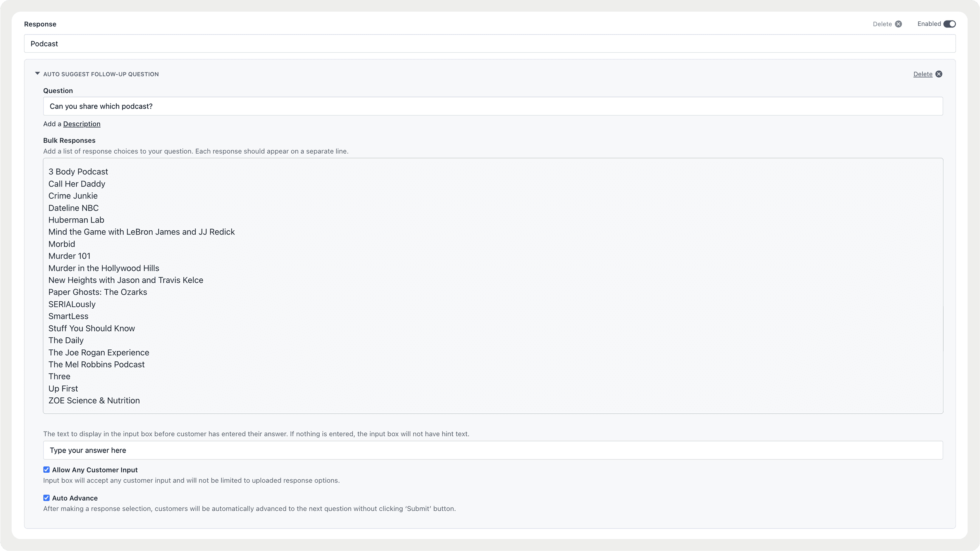Click the 'SmartLess' entry
980x551 pixels.
pyautogui.click(x=68, y=316)
